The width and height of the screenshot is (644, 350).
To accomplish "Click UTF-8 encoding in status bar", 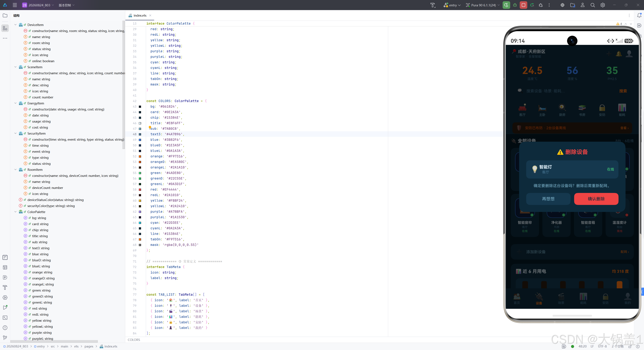I will [x=602, y=346].
